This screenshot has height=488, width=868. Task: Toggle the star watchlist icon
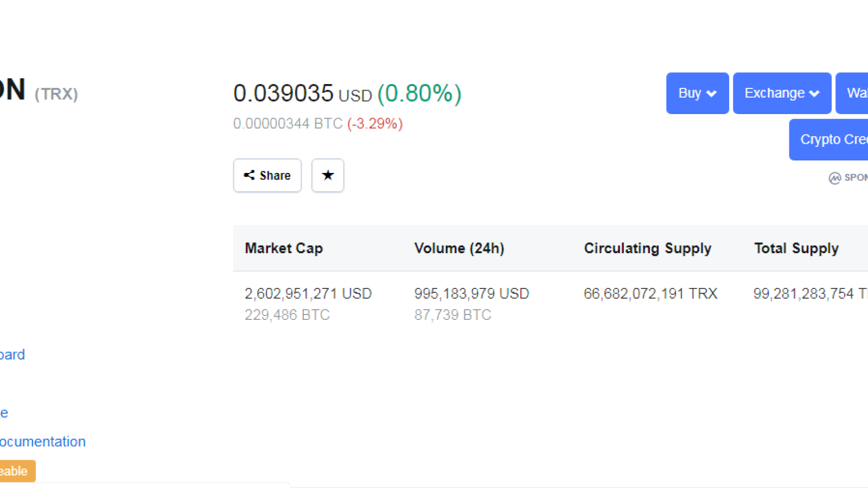click(x=328, y=175)
